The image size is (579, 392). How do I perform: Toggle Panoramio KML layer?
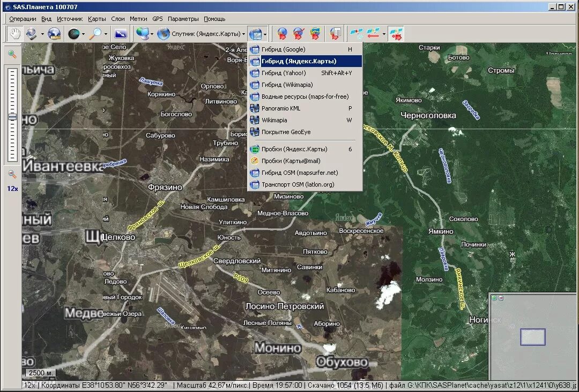click(x=305, y=109)
